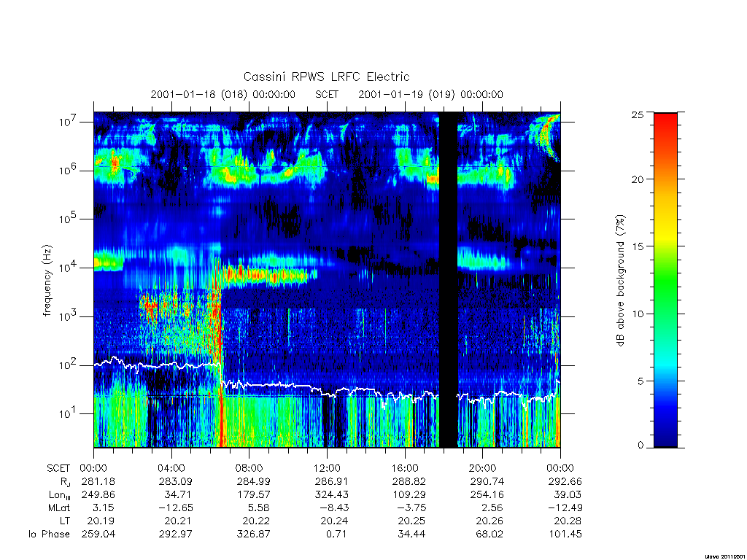This screenshot has width=747, height=560.
Task: Click the "frequency (Hz)" axis label
Action: click(x=47, y=281)
